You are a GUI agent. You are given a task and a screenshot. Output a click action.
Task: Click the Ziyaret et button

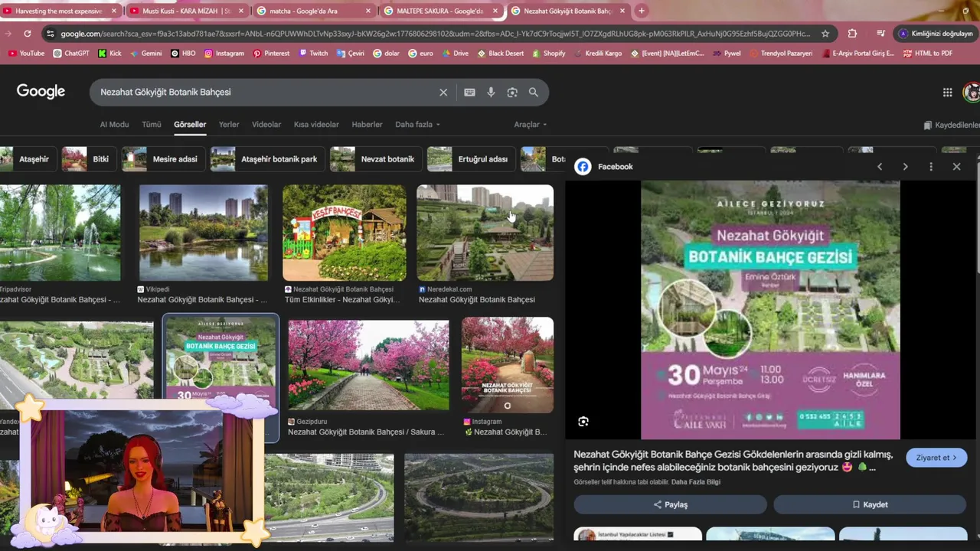click(936, 458)
